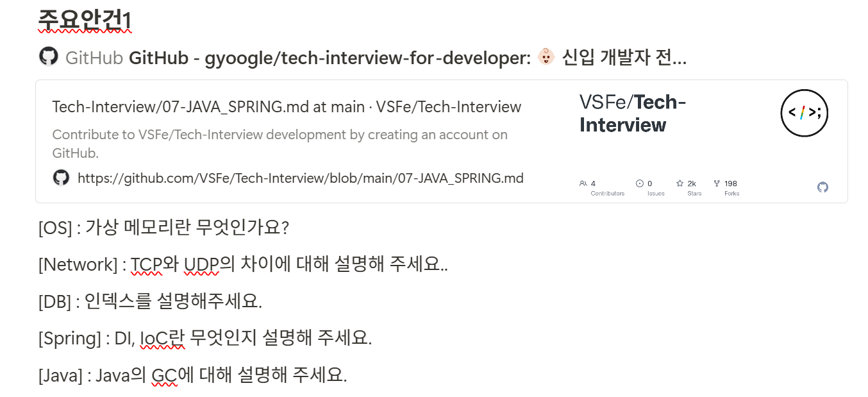Click the 주요안건1 heading
Image resolution: width=868 pixels, height=397 pixels.
click(x=85, y=20)
